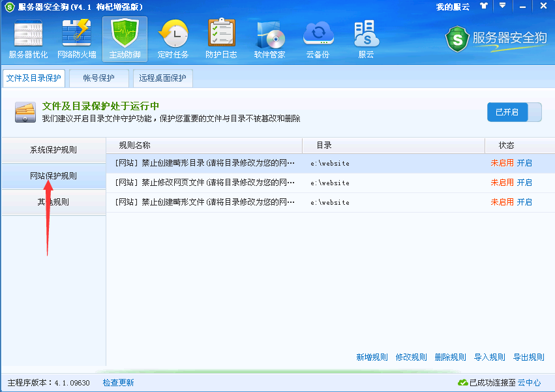Click the skin (t-shirt) icon in title bar

(x=483, y=6)
